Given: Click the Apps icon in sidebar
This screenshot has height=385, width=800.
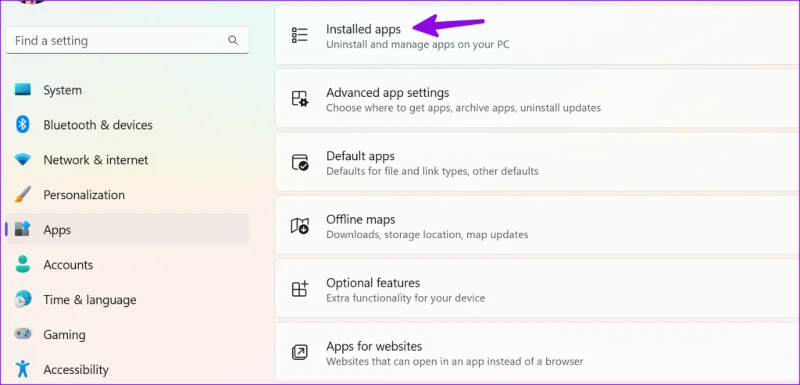Looking at the screenshot, I should pos(22,229).
